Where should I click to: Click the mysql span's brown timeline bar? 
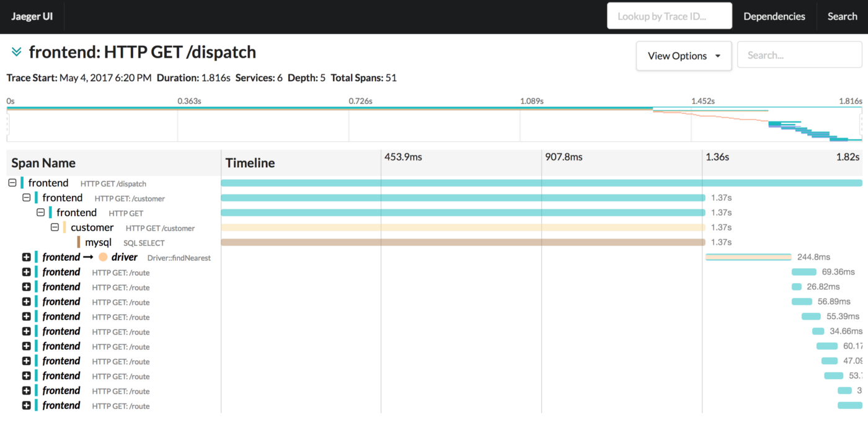coord(463,242)
